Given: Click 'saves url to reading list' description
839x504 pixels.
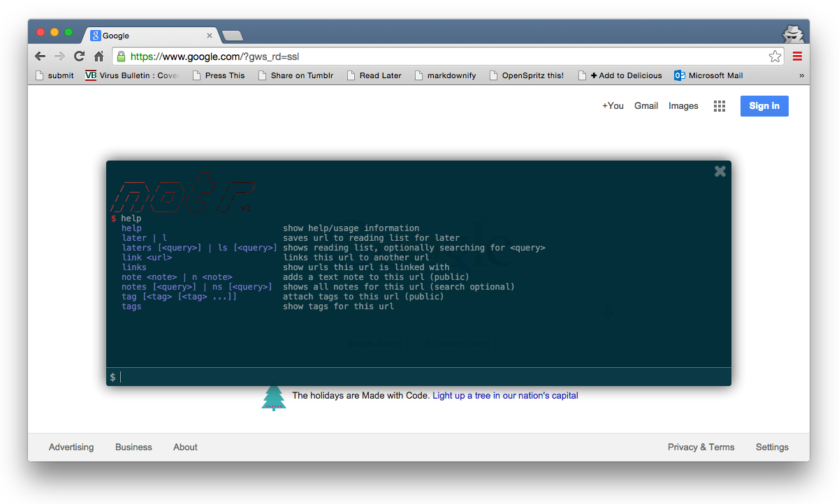Looking at the screenshot, I should [x=372, y=238].
